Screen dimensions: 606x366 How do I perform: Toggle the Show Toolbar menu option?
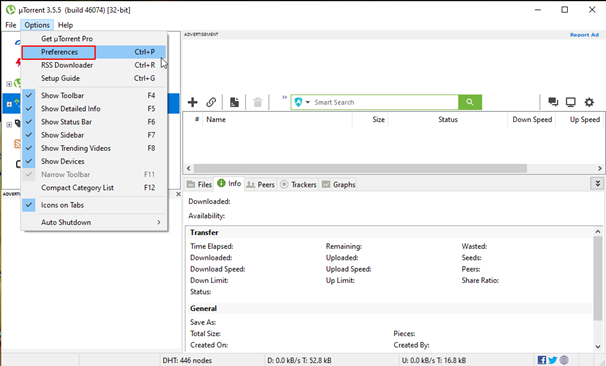click(94, 95)
